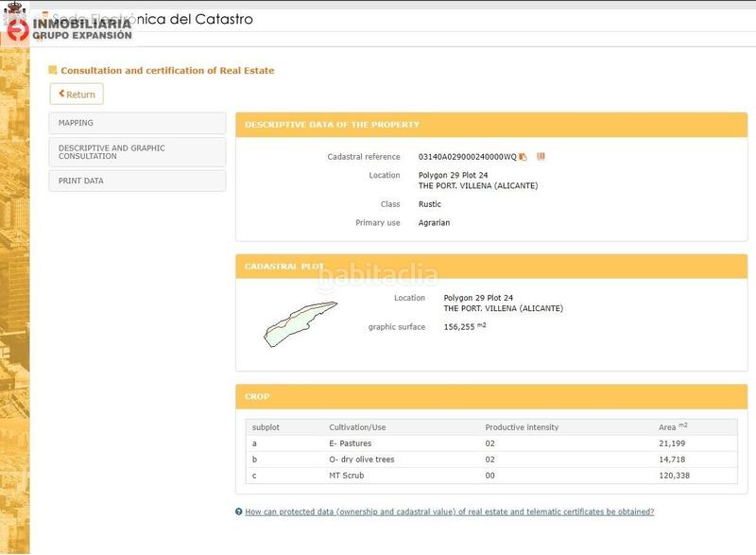756x555 pixels.
Task: Click the barcode icon beside cadastral reference
Action: 541,156
